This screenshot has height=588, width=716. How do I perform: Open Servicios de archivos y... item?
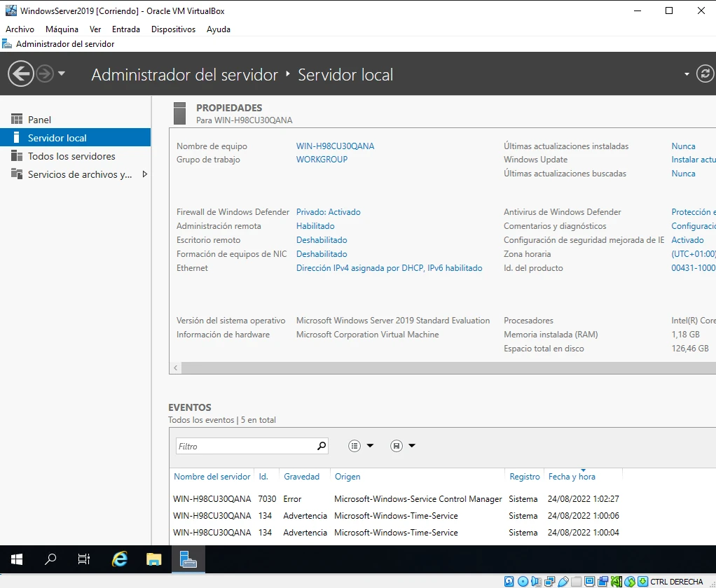[76, 174]
